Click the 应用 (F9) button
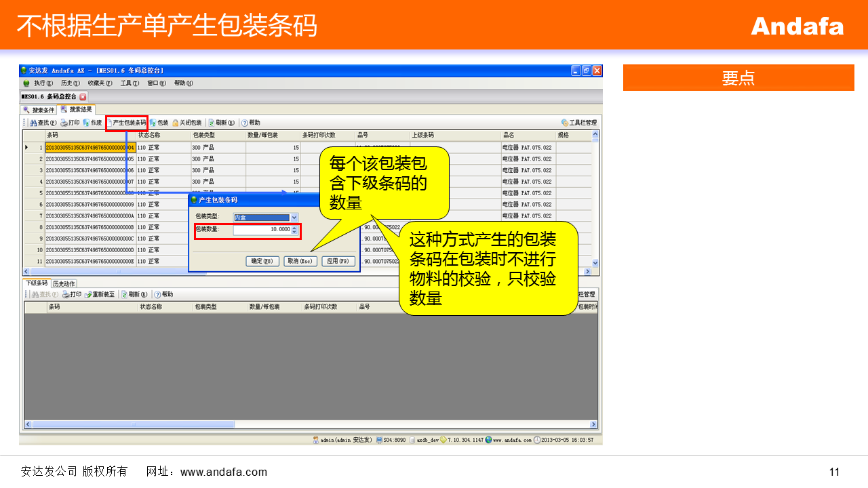This screenshot has width=868, height=488. 338,261
